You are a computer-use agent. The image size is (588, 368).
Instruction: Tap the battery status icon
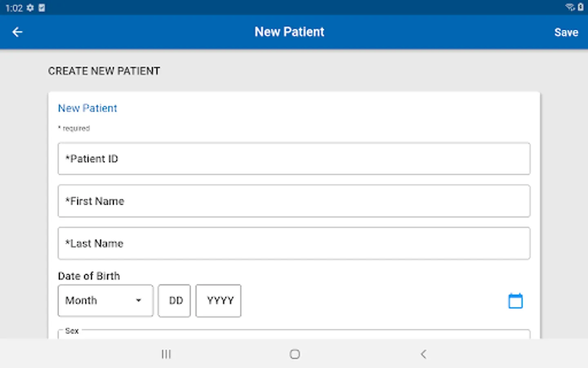coord(581,7)
